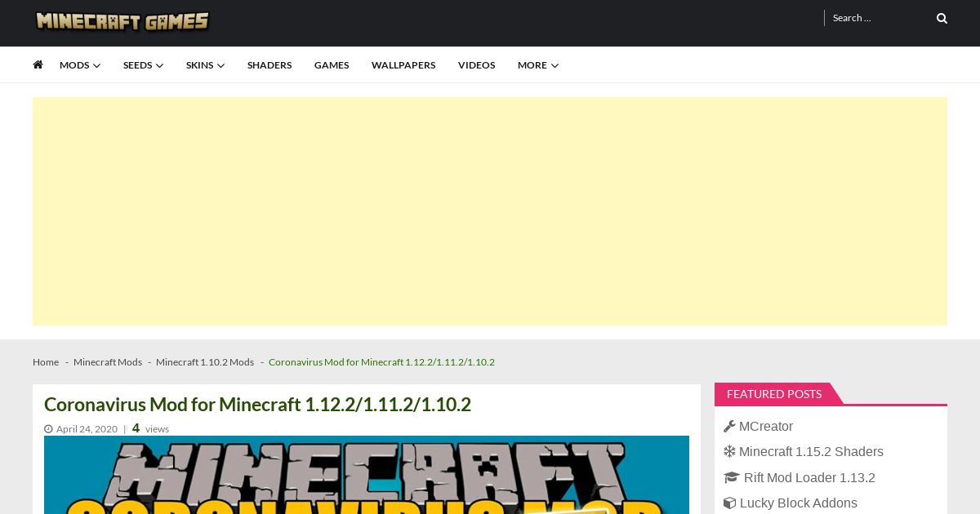Click the search magnifier icon
The width and height of the screenshot is (980, 514).
tap(942, 18)
